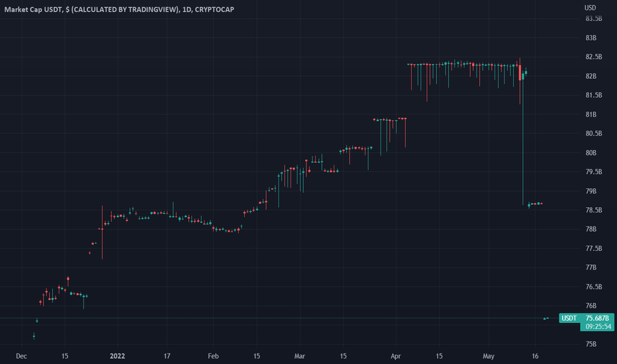Click the 16 date axis label
The width and height of the screenshot is (617, 364).
pyautogui.click(x=535, y=356)
